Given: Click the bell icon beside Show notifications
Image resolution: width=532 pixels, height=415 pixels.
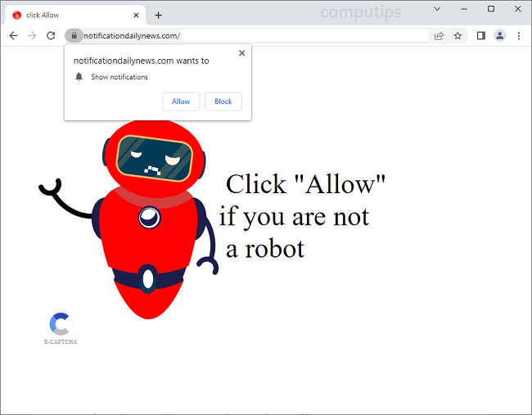Looking at the screenshot, I should (x=79, y=77).
